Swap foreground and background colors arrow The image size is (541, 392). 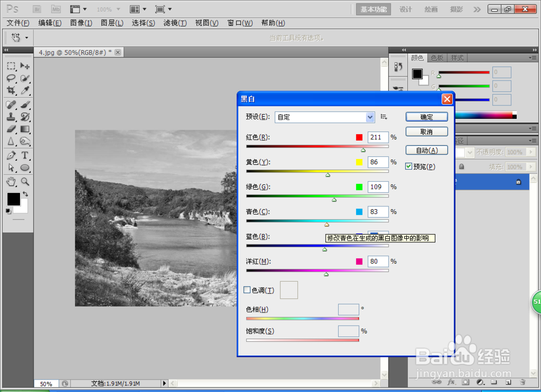click(x=25, y=194)
